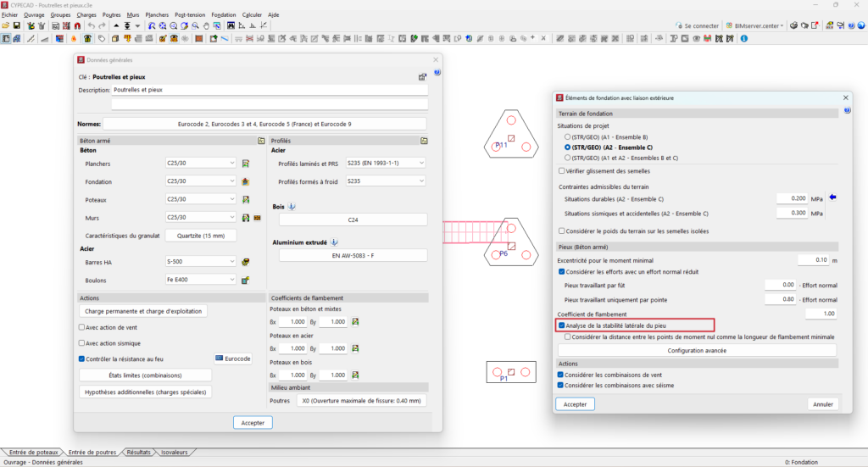Select the pan hand tool
868x467 pixels.
[206, 26]
